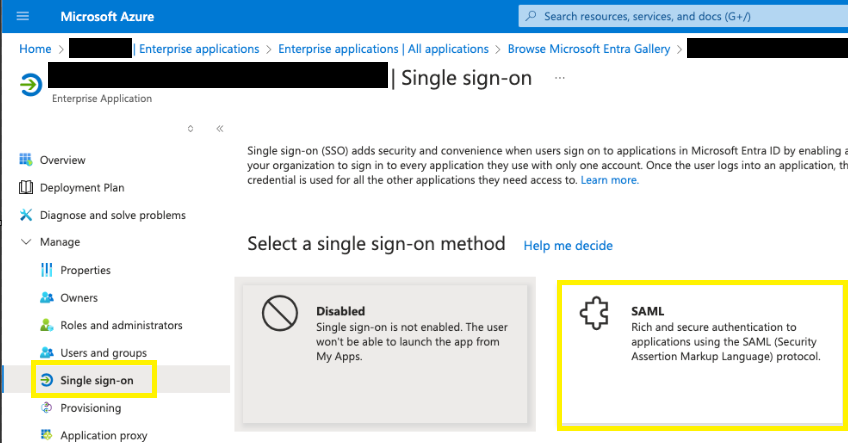
Task: Click the Roles and administrators icon
Action: tap(47, 325)
